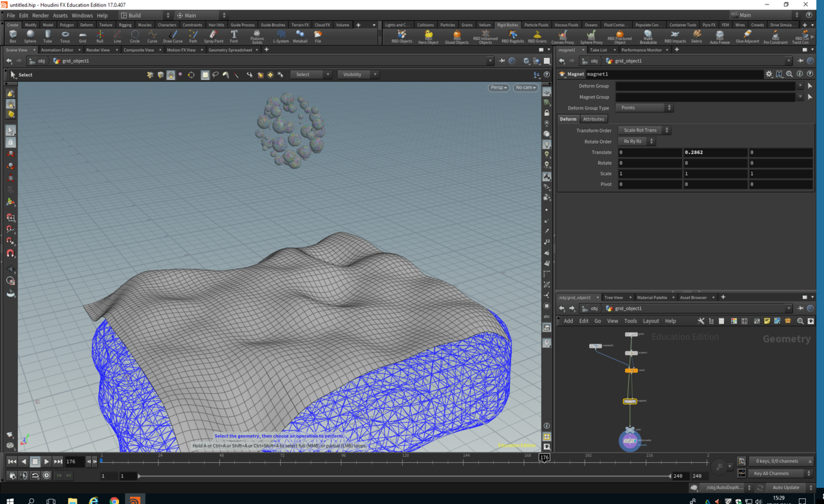Switch to the Geometry Spreadsheet tab
Screen dimensions: 824x504
pos(230,50)
